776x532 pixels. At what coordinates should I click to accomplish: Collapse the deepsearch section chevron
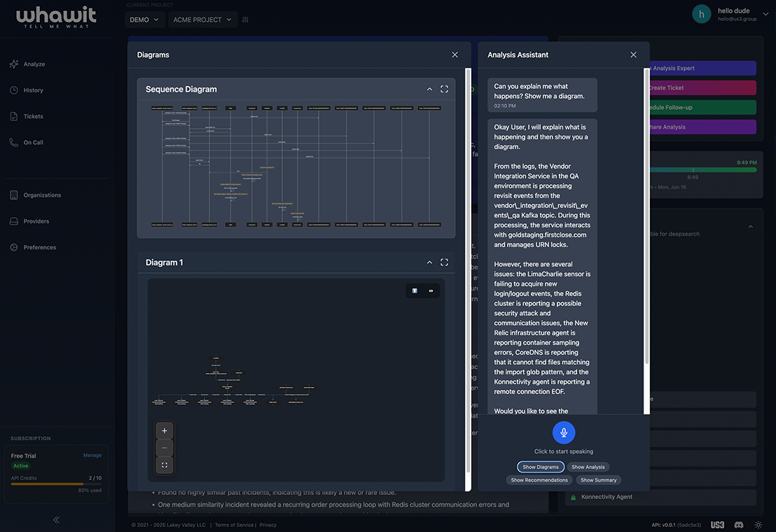[750, 227]
